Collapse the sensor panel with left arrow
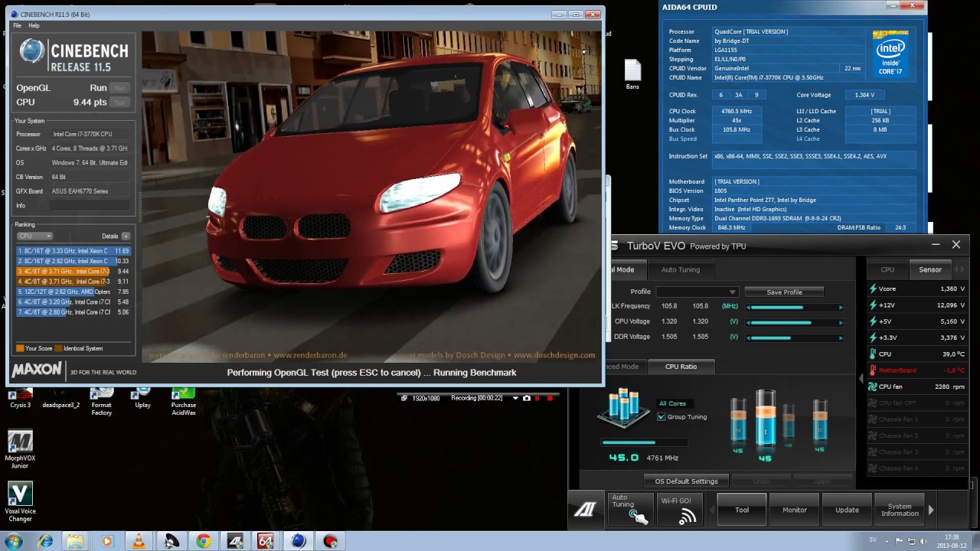980x551 pixels. click(861, 378)
